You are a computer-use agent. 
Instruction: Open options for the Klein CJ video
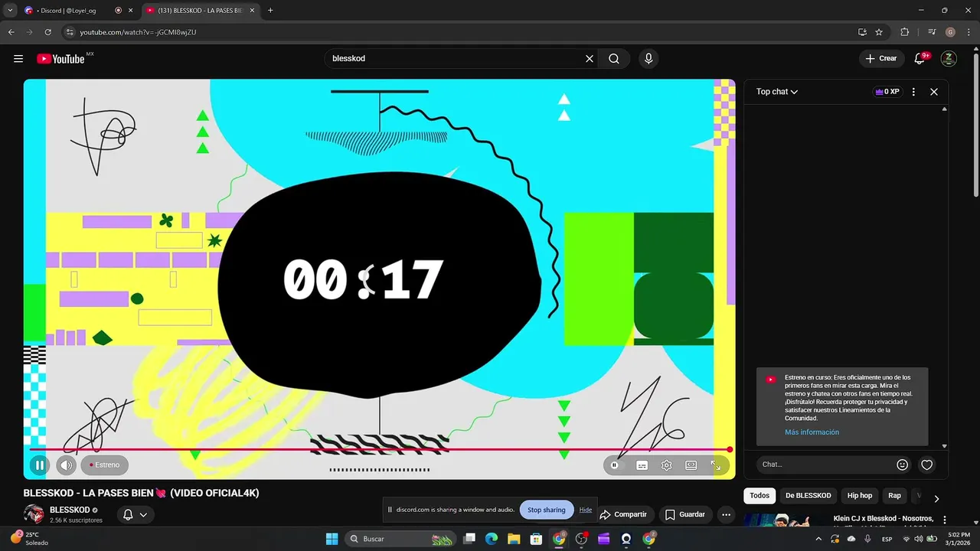point(945,520)
